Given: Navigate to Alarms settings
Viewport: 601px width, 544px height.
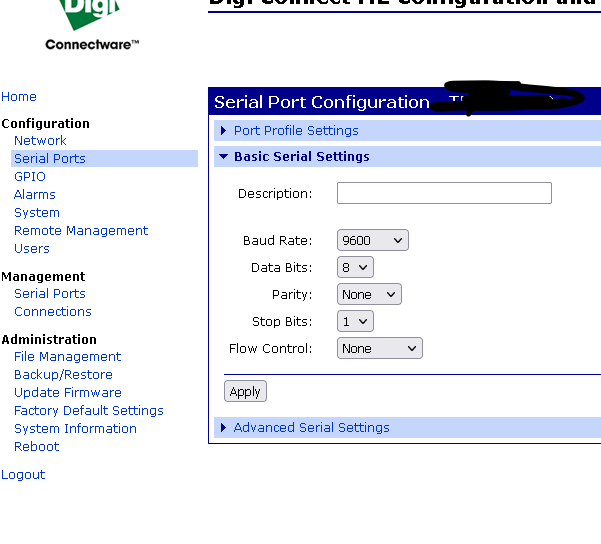Looking at the screenshot, I should (35, 195).
